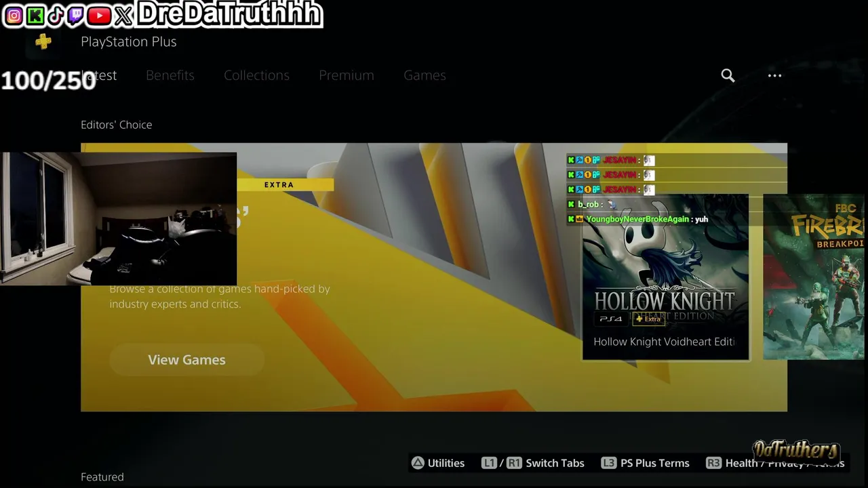The image size is (868, 488).
Task: Click the Kick icon in stream overlay
Action: pos(35,15)
